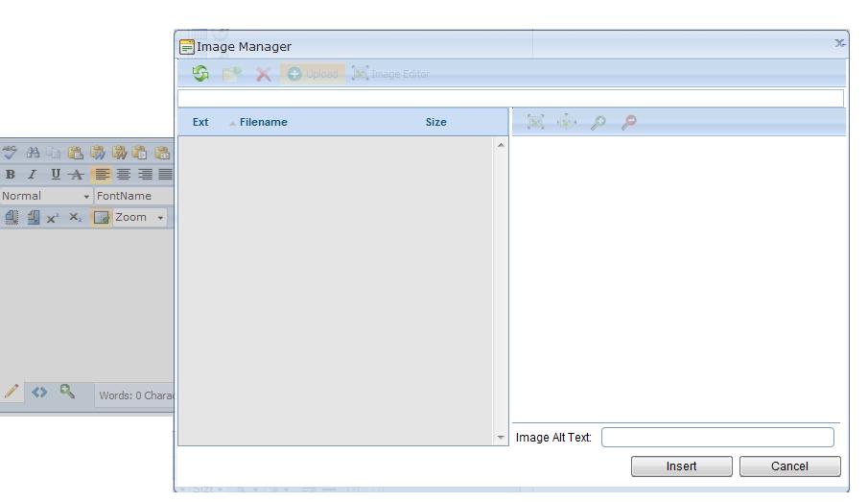Zoom out of the image preview
The width and height of the screenshot is (868, 502).
(x=629, y=122)
